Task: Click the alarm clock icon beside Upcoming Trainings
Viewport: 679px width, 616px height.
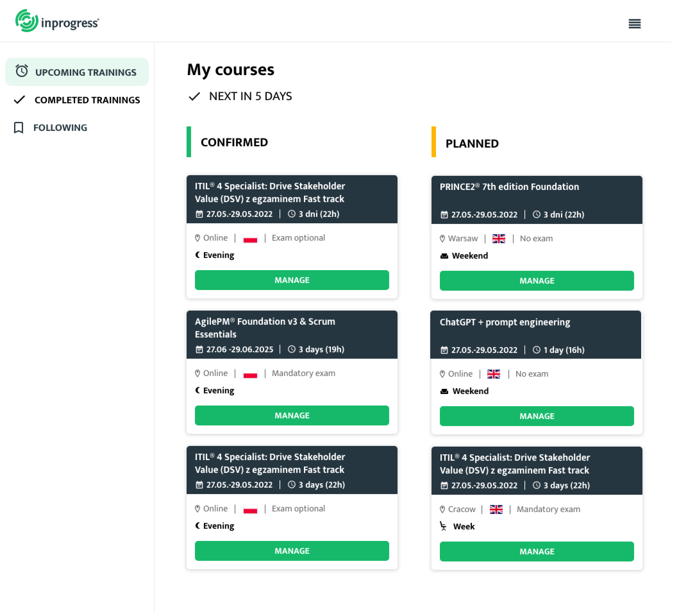Action: (x=22, y=71)
